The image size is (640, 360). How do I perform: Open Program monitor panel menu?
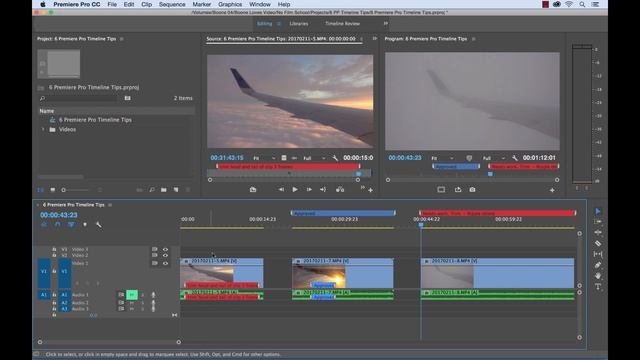coord(473,39)
